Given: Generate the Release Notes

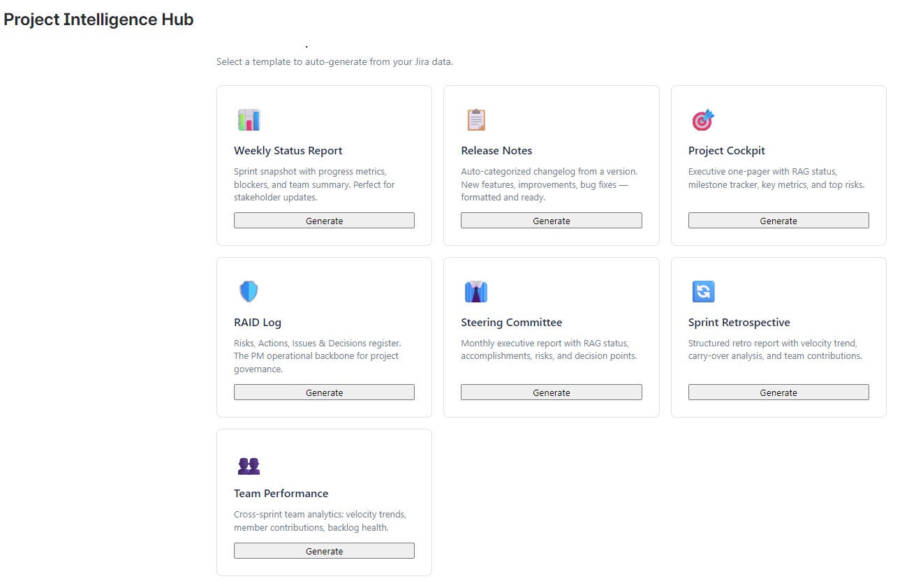Looking at the screenshot, I should tap(551, 221).
